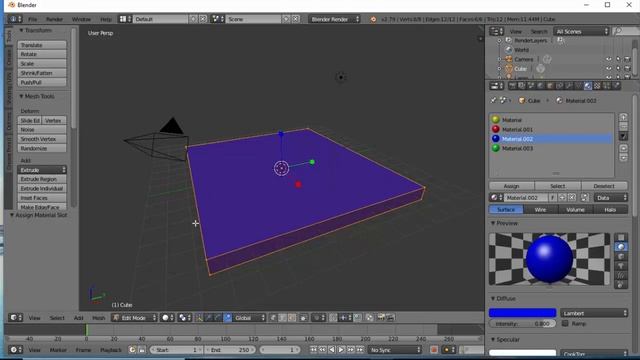Open the All Scenes outliner dropdown
This screenshot has height=360, width=640.
pos(581,31)
